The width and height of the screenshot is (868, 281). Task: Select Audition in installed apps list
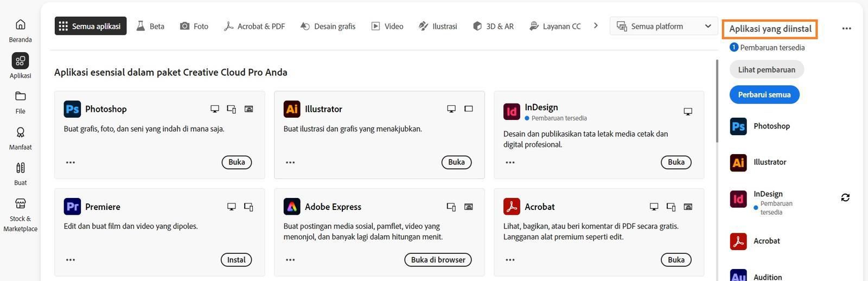756,276
